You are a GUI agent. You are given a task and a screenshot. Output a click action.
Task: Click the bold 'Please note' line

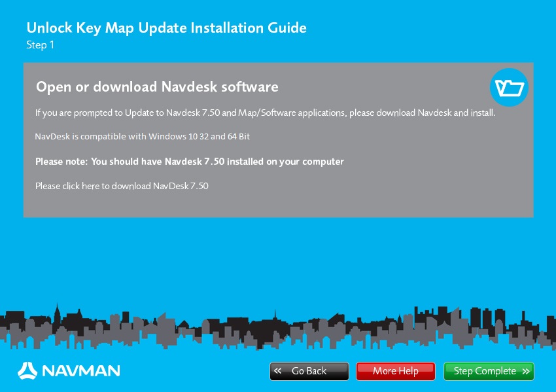189,161
